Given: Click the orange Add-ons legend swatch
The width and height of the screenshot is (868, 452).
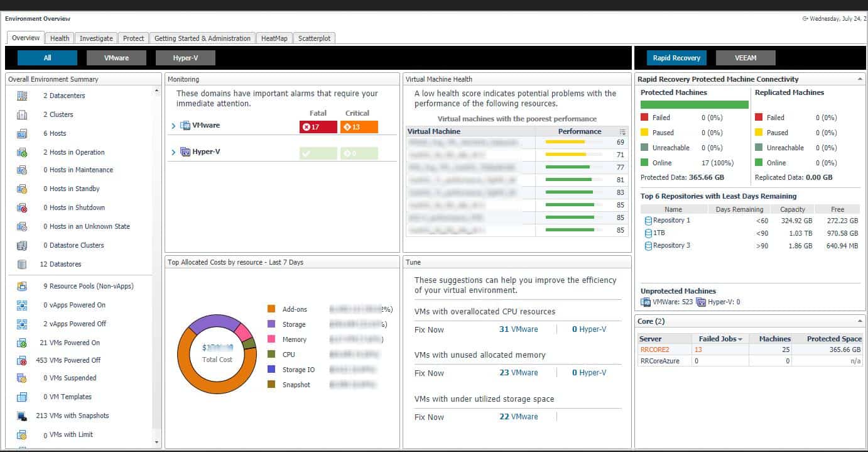Looking at the screenshot, I should click(271, 309).
